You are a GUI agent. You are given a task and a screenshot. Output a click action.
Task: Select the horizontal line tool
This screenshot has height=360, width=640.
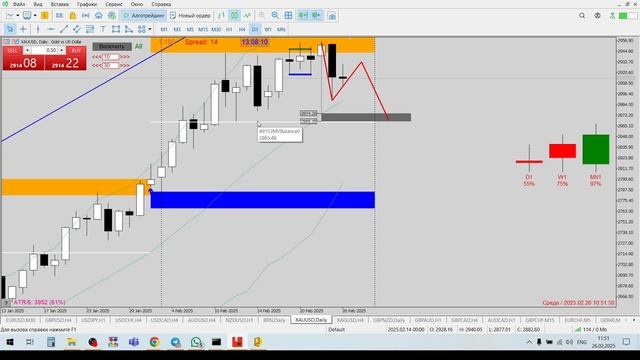(51, 29)
